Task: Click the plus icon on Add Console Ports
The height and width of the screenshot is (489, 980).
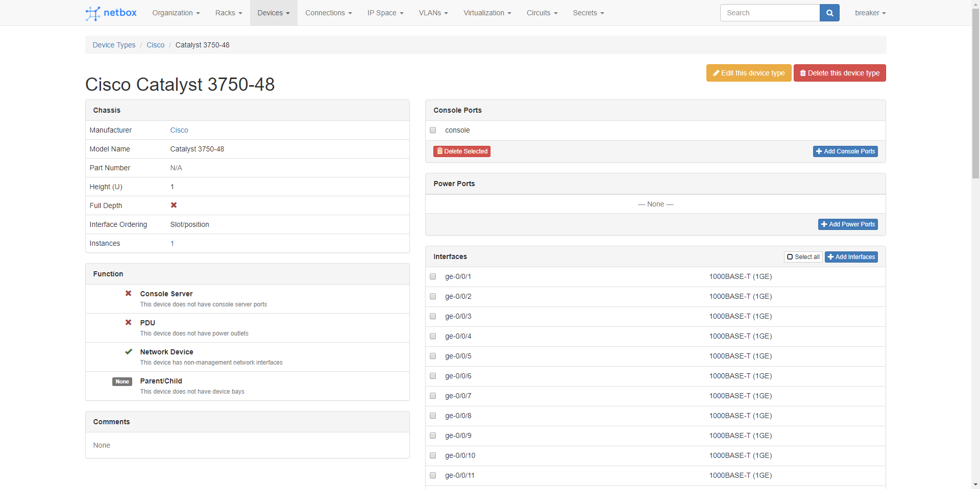Action: [x=818, y=151]
